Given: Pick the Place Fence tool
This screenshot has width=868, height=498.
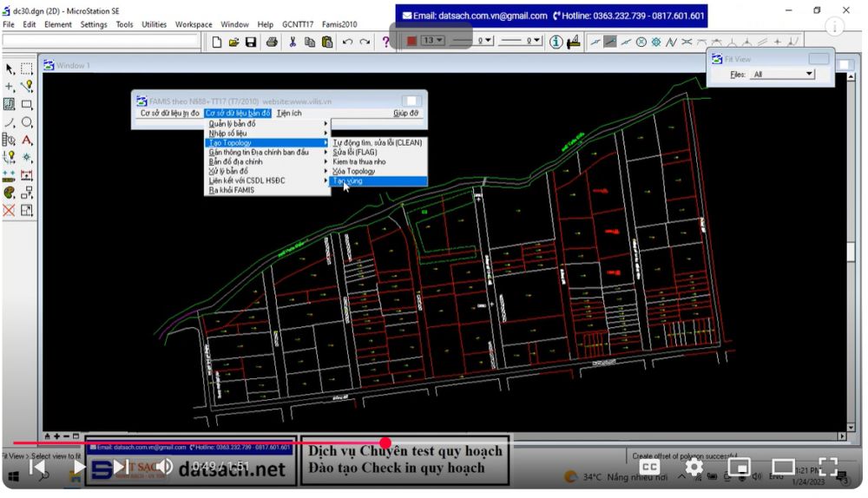Looking at the screenshot, I should click(x=27, y=69).
